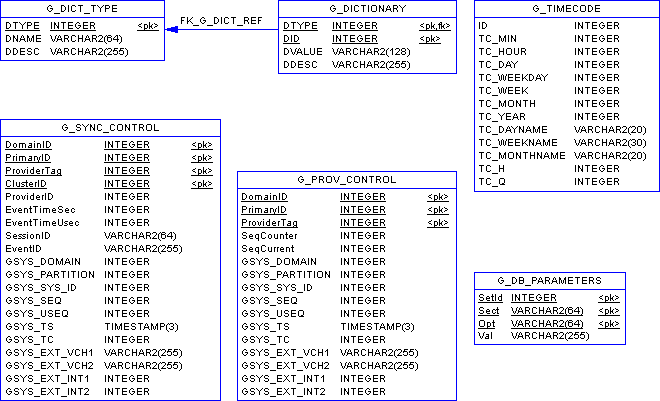Screen dimensions: 660x401
Task: Select the G_DICTIONARY table title
Action: pyautogui.click(x=367, y=9)
